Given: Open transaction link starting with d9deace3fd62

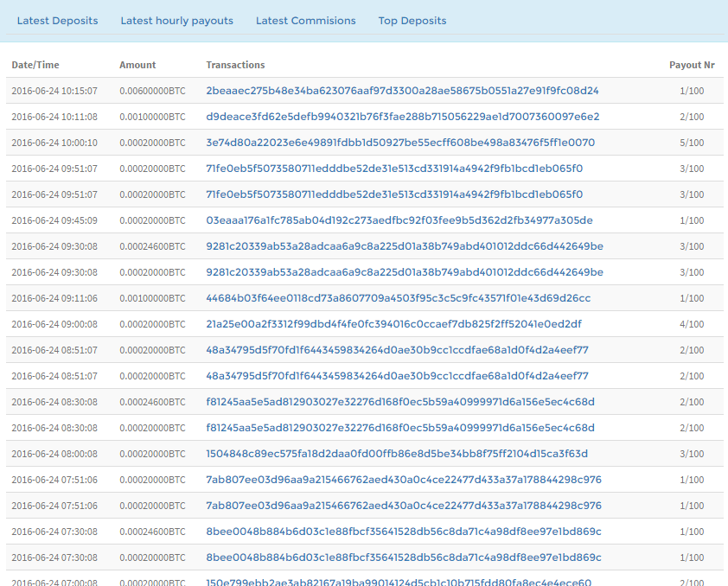Looking at the screenshot, I should point(403,117).
